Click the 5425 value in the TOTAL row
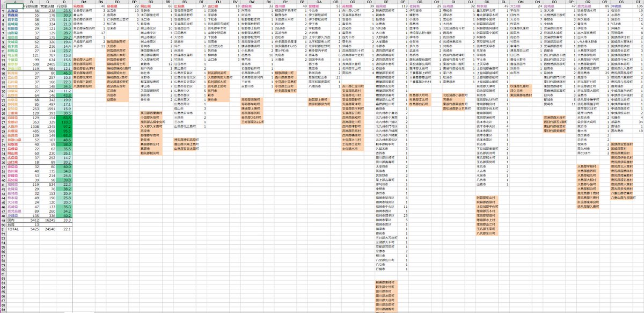Screen dimensions: 644x313 pyautogui.click(x=32, y=229)
